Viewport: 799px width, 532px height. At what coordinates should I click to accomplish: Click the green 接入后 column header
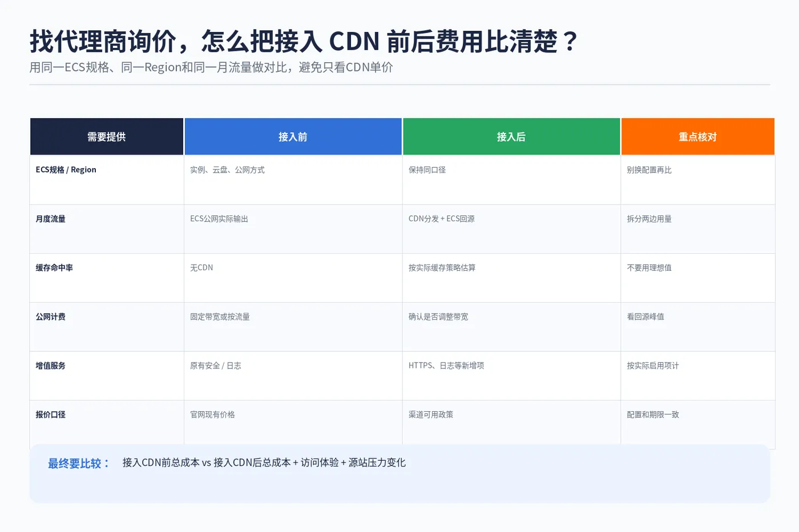[511, 137]
